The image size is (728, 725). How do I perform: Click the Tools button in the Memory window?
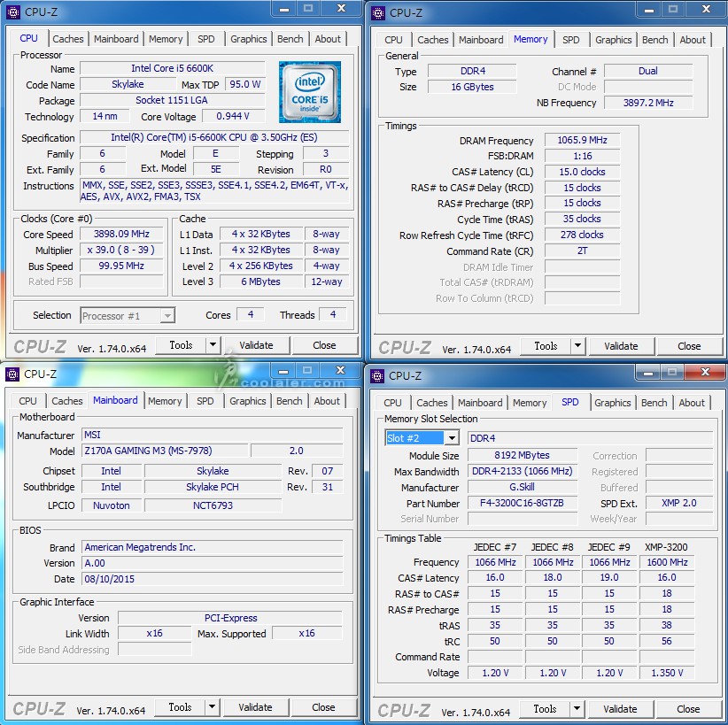(x=546, y=346)
